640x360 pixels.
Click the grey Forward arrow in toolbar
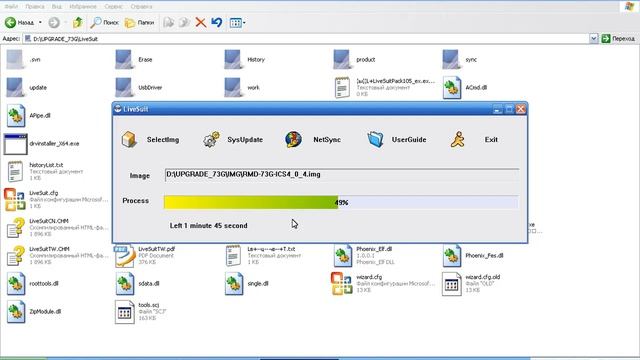coord(54,22)
